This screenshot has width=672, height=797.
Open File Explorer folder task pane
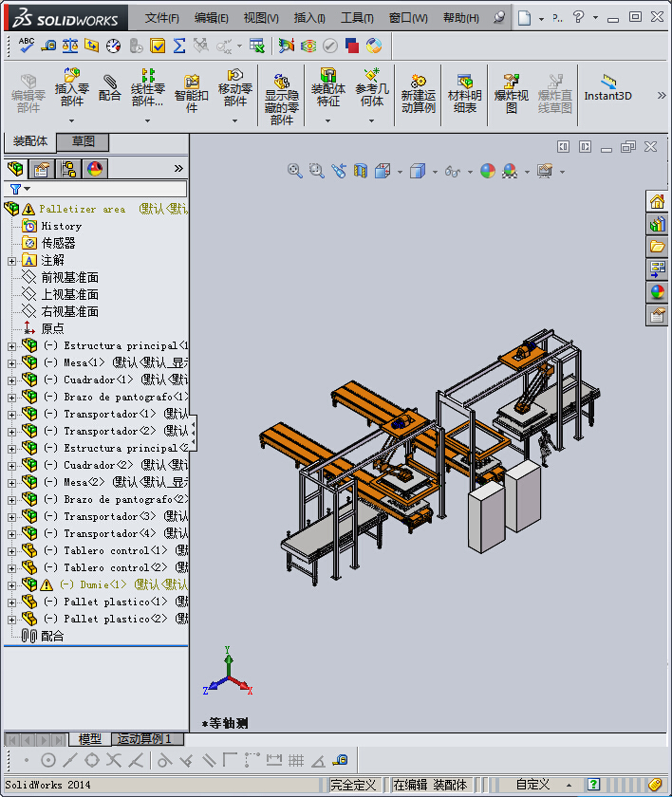657,247
